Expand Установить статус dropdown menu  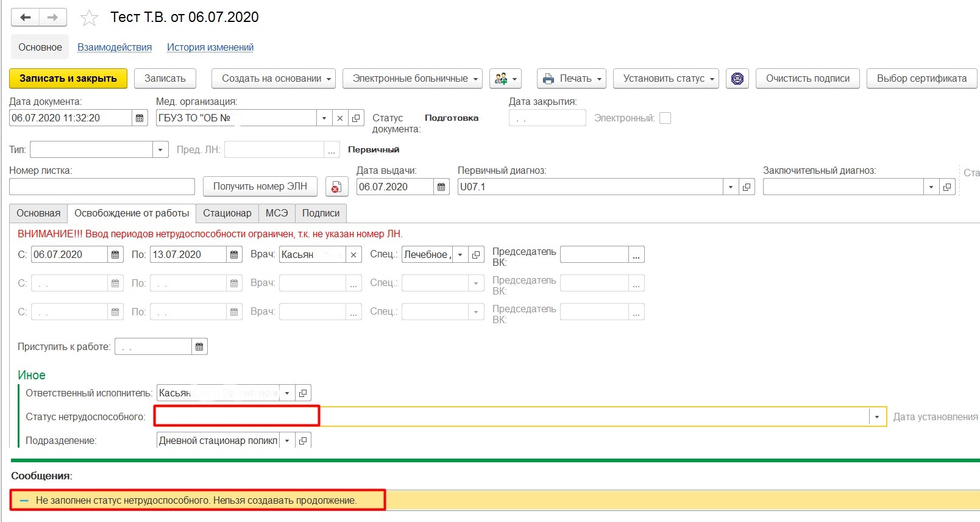[x=666, y=79]
